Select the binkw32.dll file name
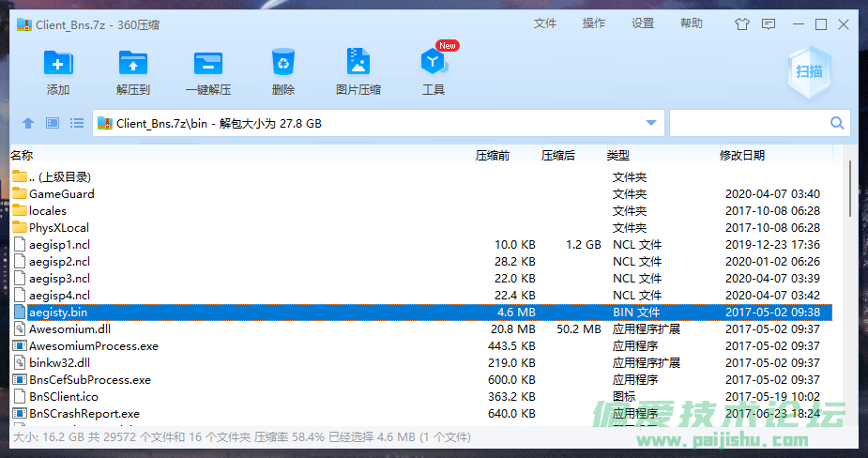This screenshot has width=868, height=458. point(60,363)
